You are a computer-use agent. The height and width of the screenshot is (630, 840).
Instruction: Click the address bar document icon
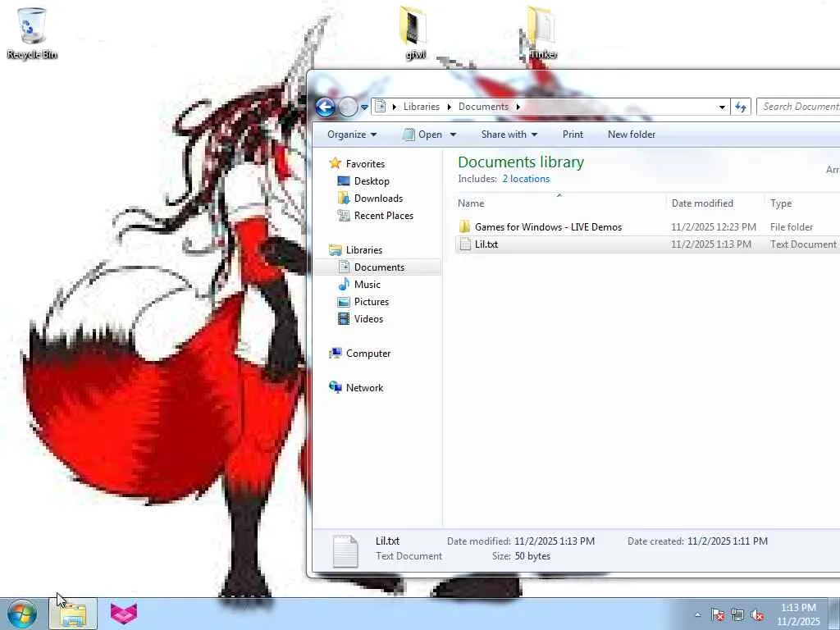pos(380,106)
